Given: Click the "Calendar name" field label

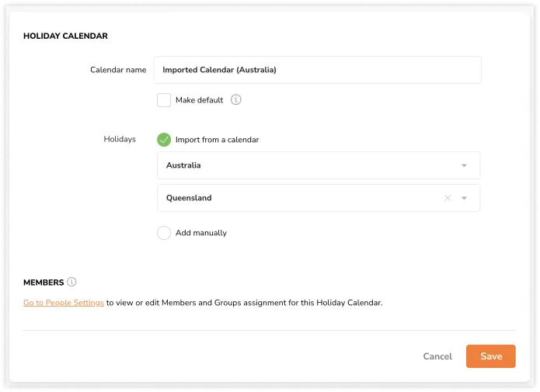Looking at the screenshot, I should pos(118,70).
